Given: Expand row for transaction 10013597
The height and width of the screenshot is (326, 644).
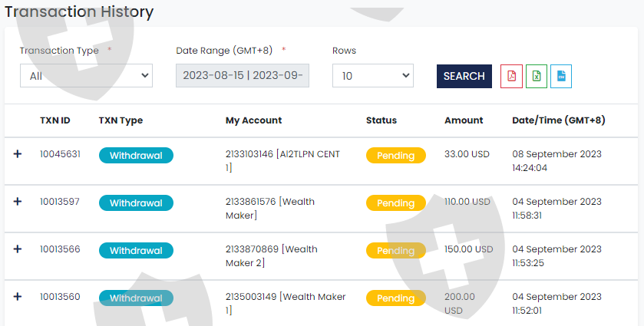Looking at the screenshot, I should pos(18,202).
